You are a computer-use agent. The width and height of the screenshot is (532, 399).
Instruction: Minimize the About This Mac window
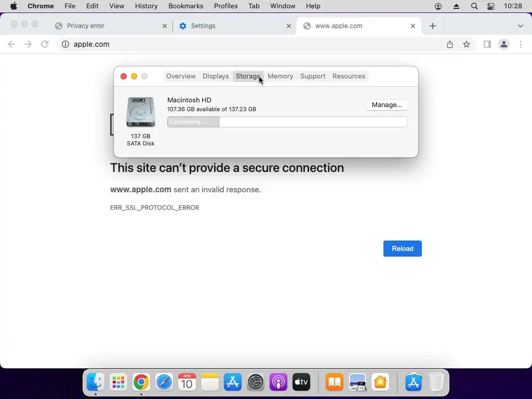(134, 76)
